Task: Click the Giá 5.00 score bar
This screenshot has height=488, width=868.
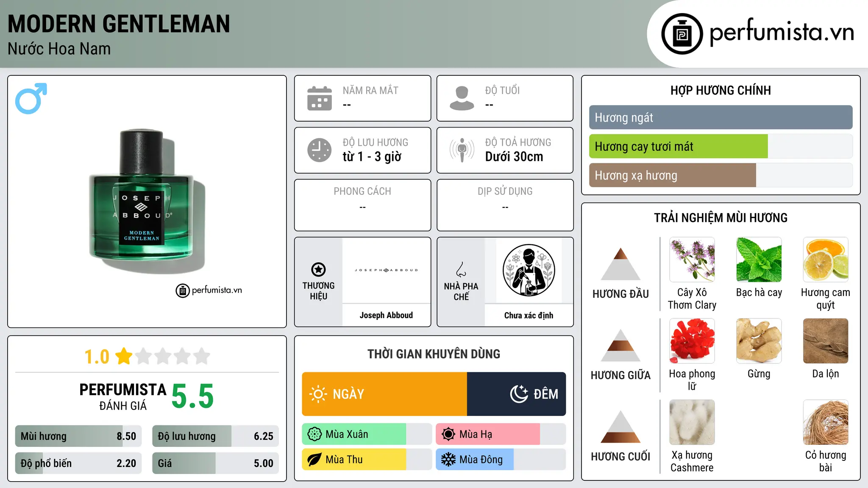Action: click(x=215, y=463)
